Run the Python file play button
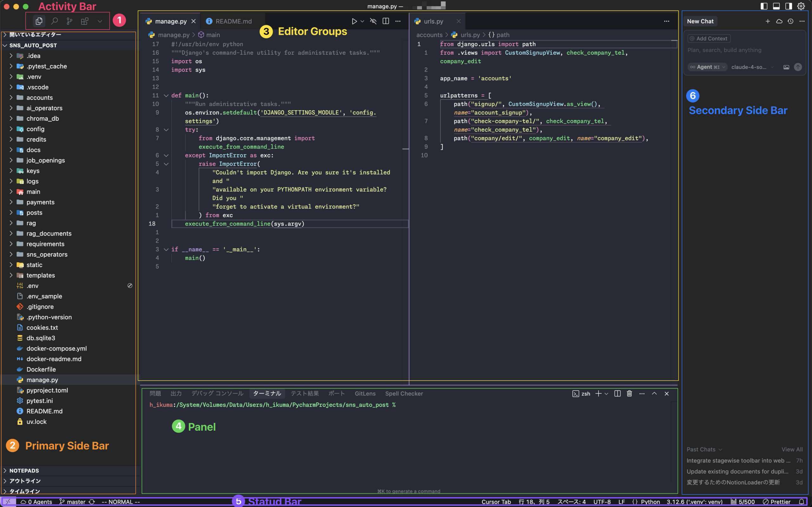812x507 pixels. click(x=354, y=21)
